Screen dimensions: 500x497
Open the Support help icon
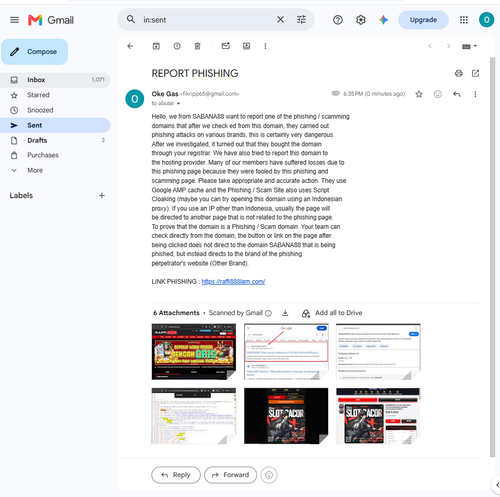338,20
